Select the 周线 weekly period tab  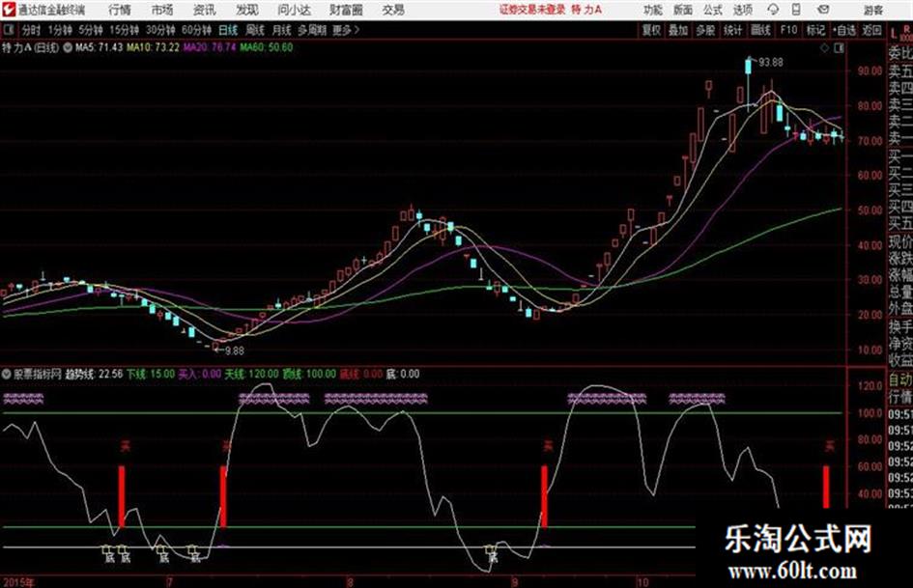tap(255, 30)
